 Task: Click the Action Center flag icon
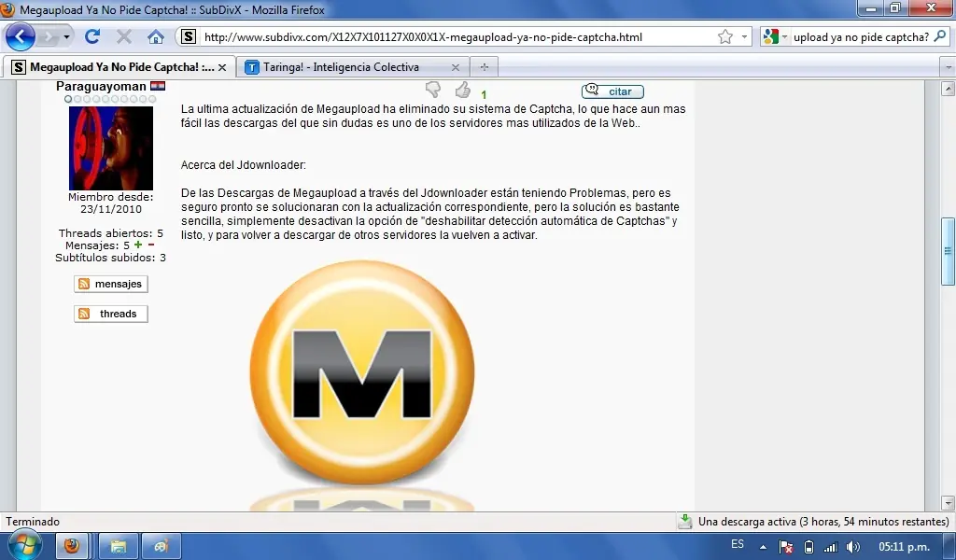point(786,547)
